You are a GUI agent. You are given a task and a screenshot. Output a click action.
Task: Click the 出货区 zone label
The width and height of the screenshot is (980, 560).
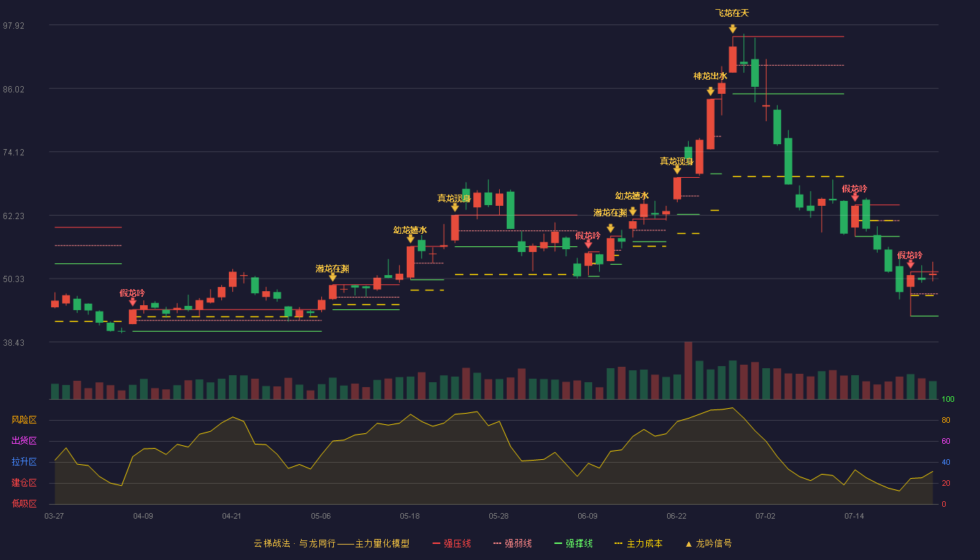(24, 441)
